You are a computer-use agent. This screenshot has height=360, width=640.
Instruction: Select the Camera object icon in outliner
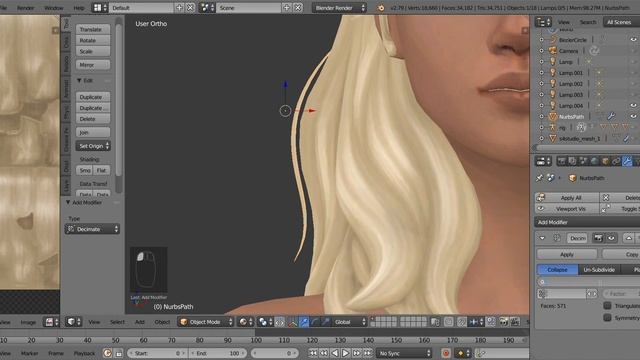(x=553, y=51)
